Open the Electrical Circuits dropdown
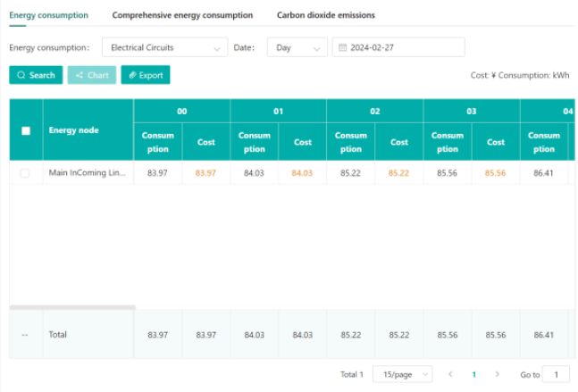 click(164, 48)
